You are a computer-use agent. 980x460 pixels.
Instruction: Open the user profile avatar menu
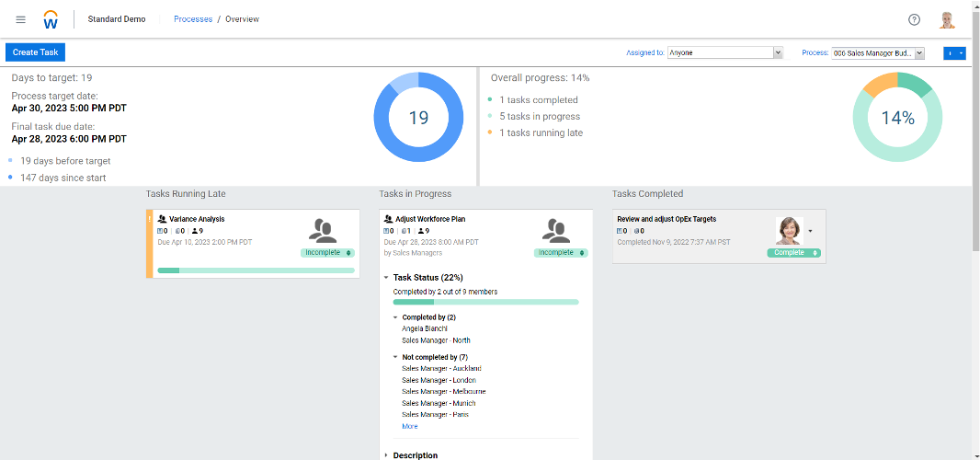coord(947,19)
